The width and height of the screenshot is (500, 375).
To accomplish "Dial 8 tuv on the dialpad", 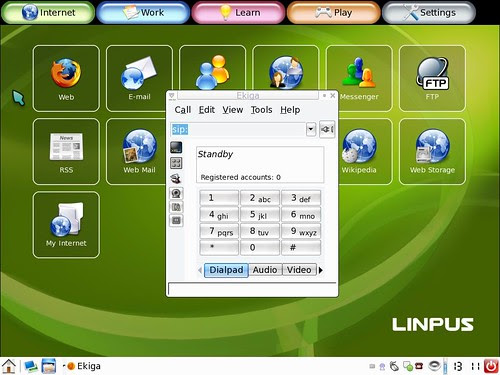I will (x=260, y=231).
